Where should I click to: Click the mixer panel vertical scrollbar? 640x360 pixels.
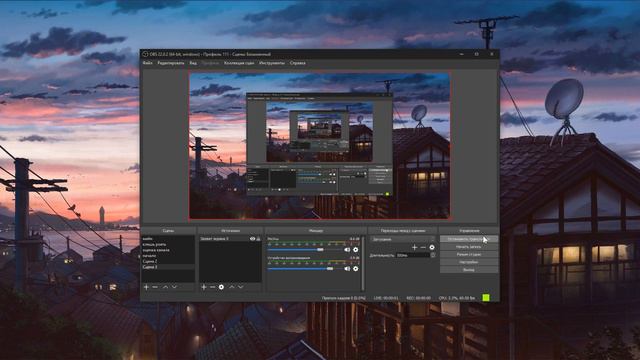tap(363, 263)
